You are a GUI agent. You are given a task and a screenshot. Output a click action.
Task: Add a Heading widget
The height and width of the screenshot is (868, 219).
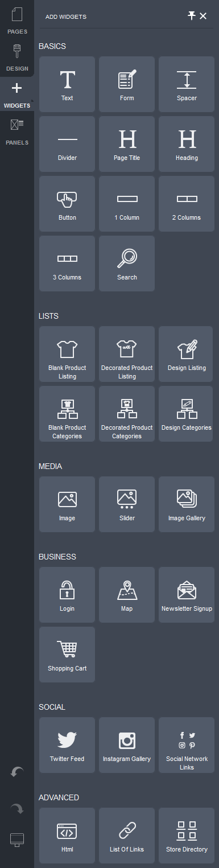(x=187, y=144)
